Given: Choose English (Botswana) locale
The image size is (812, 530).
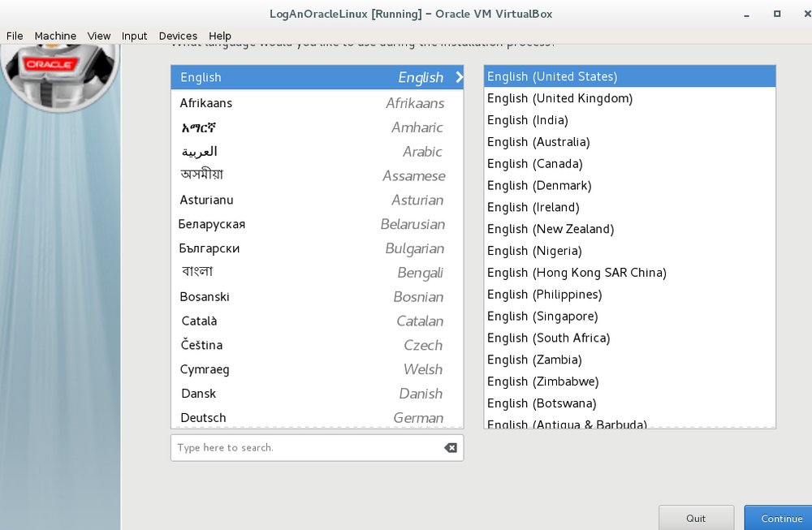Looking at the screenshot, I should point(630,403).
